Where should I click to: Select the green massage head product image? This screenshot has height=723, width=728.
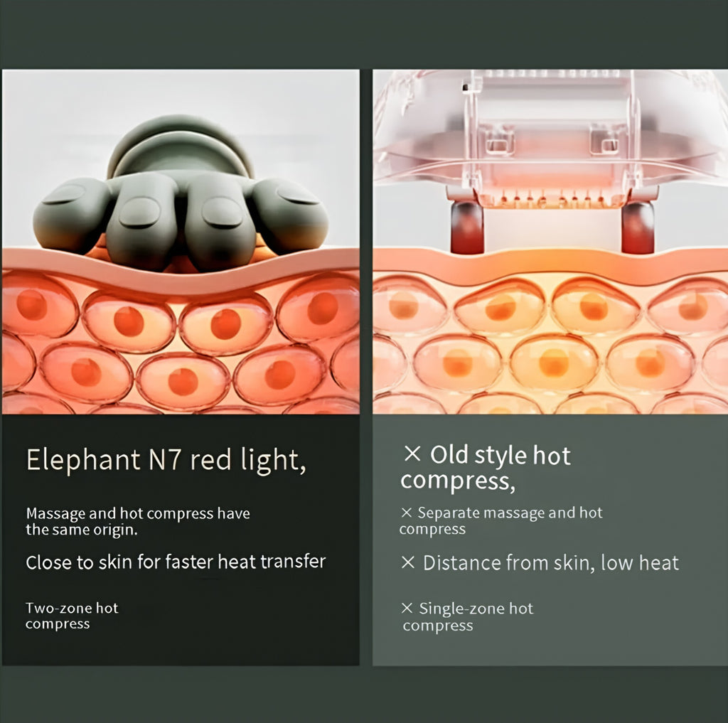(x=181, y=193)
